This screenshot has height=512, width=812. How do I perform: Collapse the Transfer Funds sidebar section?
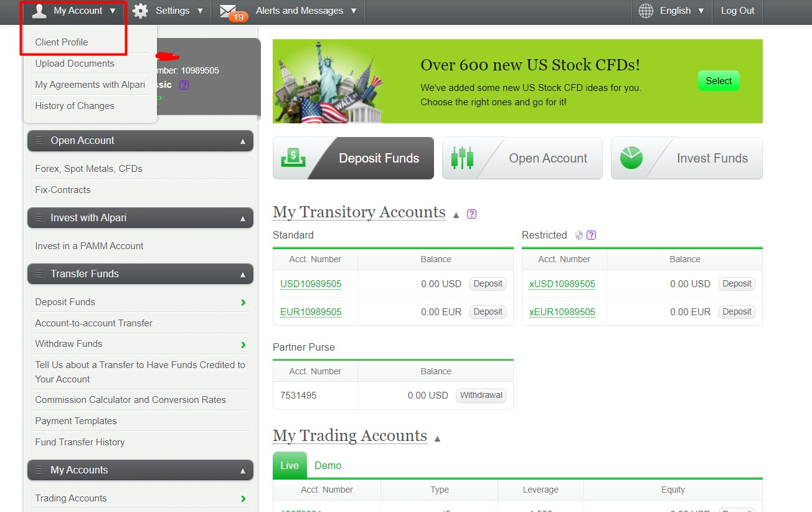(x=242, y=274)
